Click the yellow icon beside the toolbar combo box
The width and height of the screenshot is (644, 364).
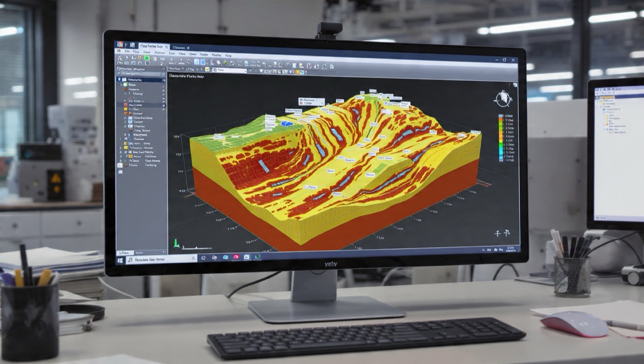tap(207, 69)
